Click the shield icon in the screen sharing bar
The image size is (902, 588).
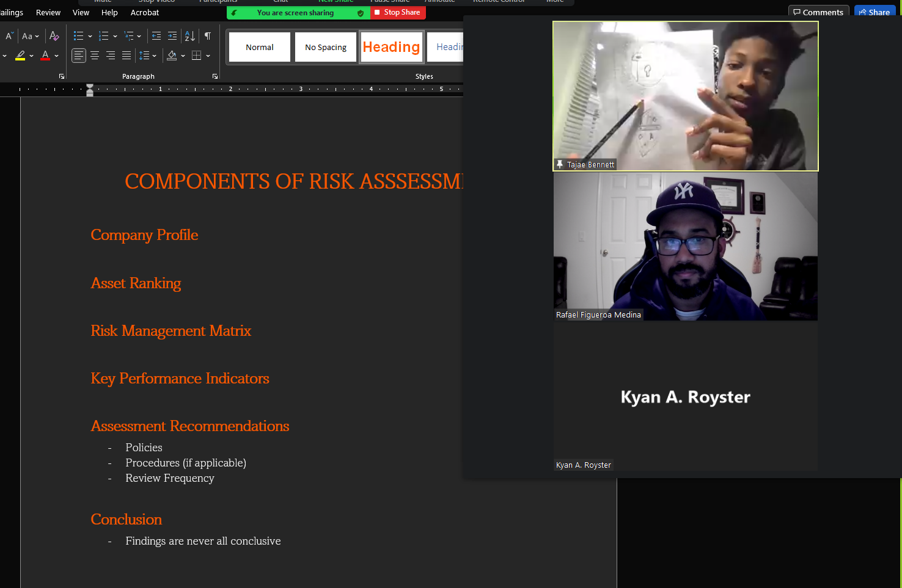pos(361,13)
